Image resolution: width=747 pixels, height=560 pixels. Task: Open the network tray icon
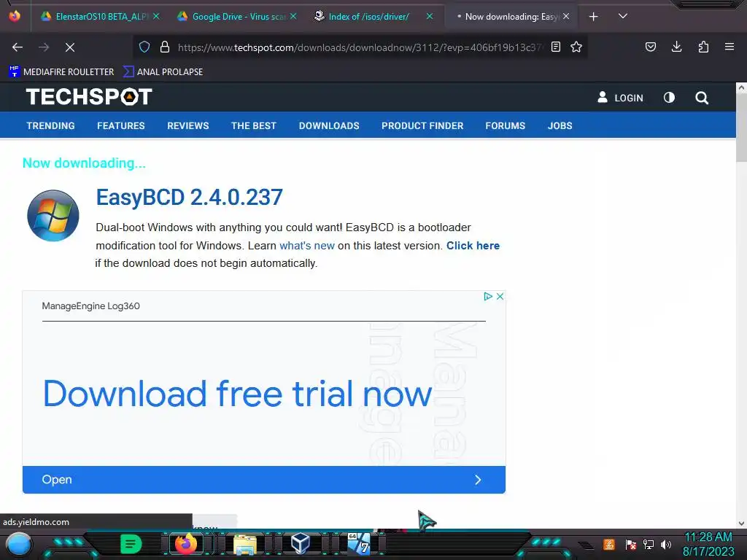[649, 544]
